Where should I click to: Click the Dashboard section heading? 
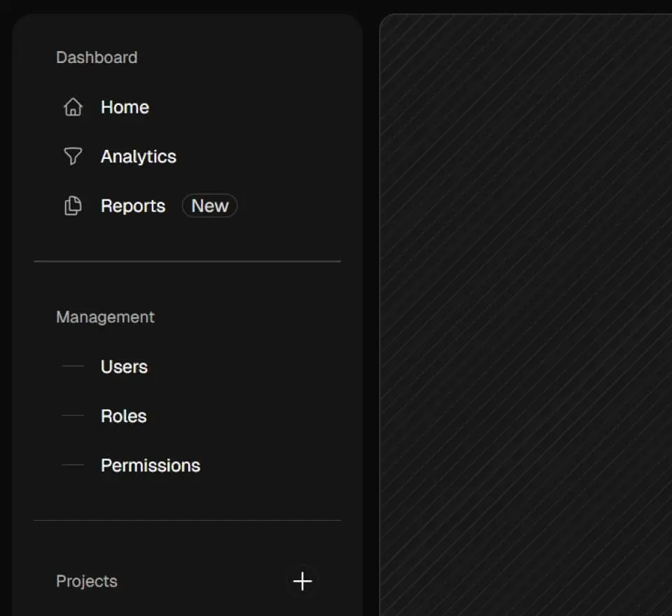click(x=97, y=57)
